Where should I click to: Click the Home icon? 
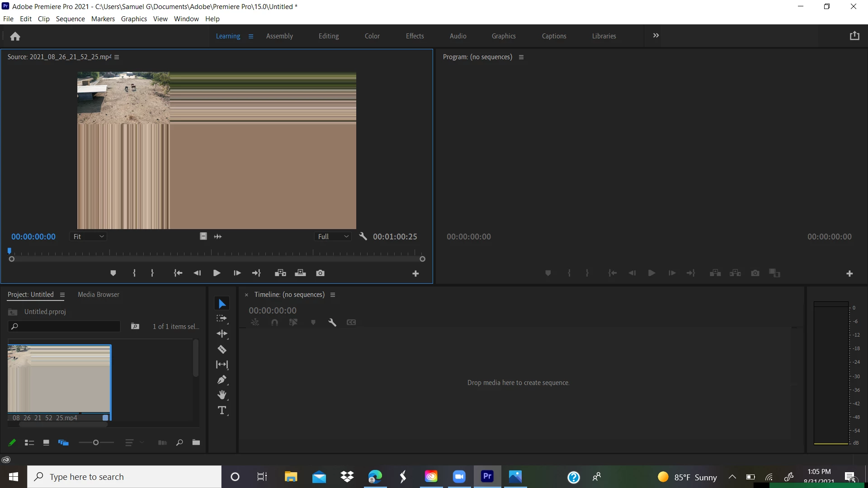pos(15,36)
